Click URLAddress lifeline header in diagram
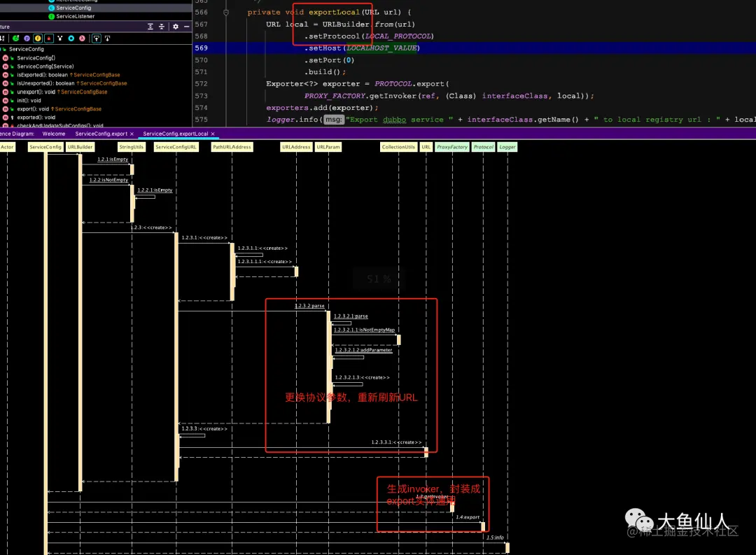Screen dimensions: 756x555 click(297, 147)
